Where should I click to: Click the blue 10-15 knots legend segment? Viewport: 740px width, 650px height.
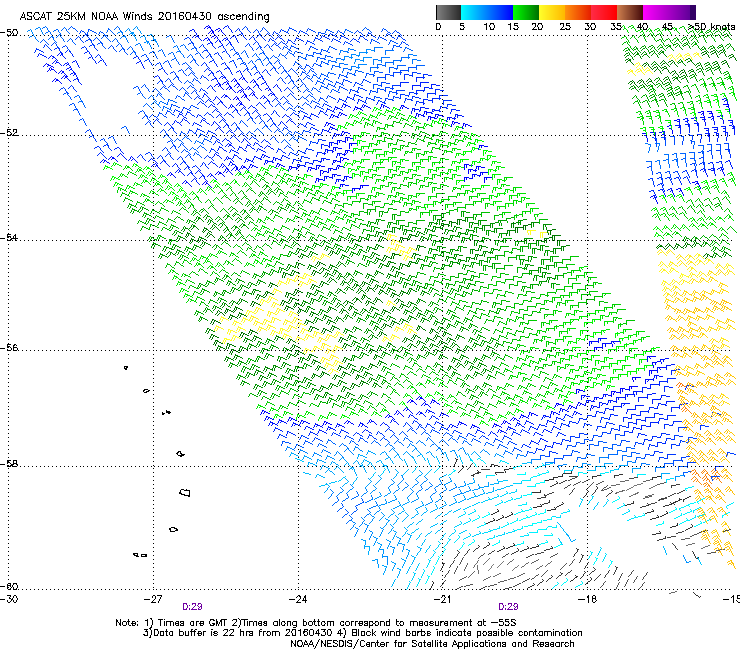(x=500, y=12)
